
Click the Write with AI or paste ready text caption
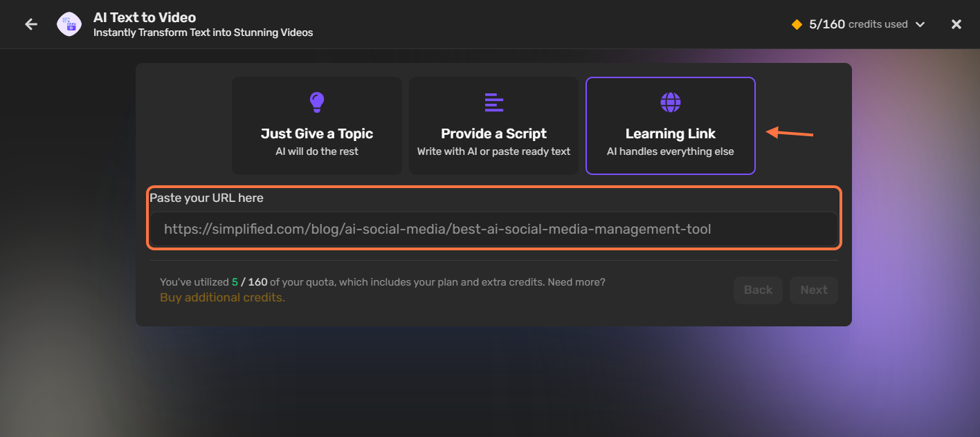(493, 151)
